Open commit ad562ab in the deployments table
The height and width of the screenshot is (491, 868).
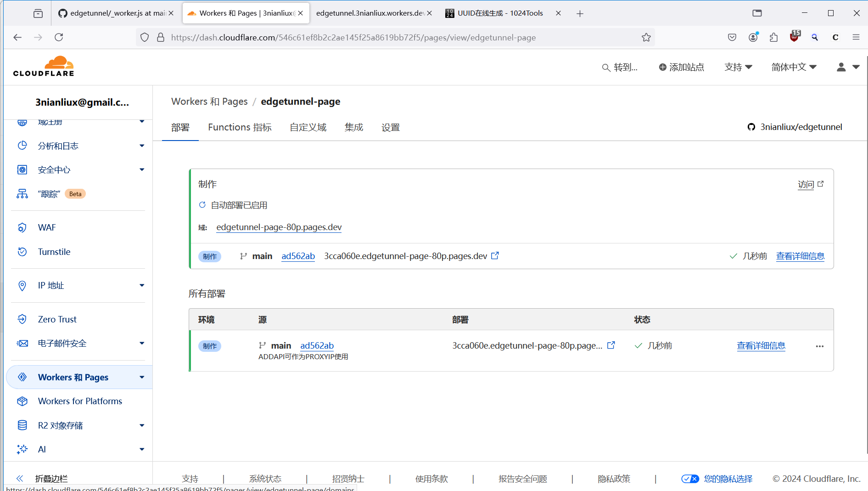(317, 345)
